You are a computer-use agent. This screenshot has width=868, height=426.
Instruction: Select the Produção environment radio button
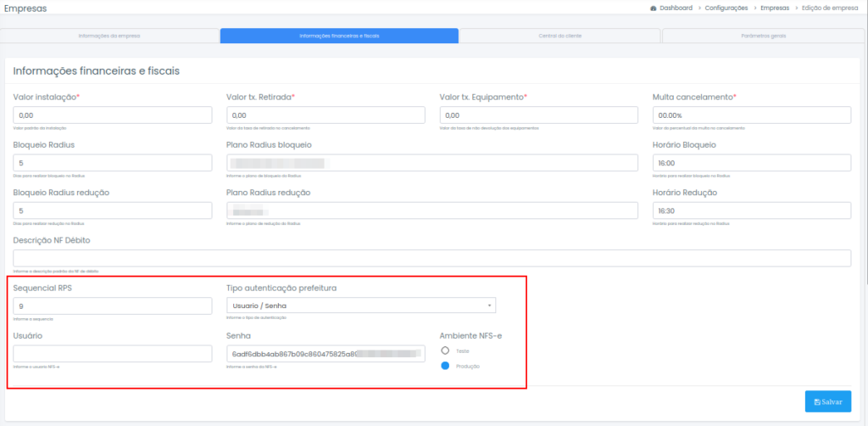click(445, 366)
